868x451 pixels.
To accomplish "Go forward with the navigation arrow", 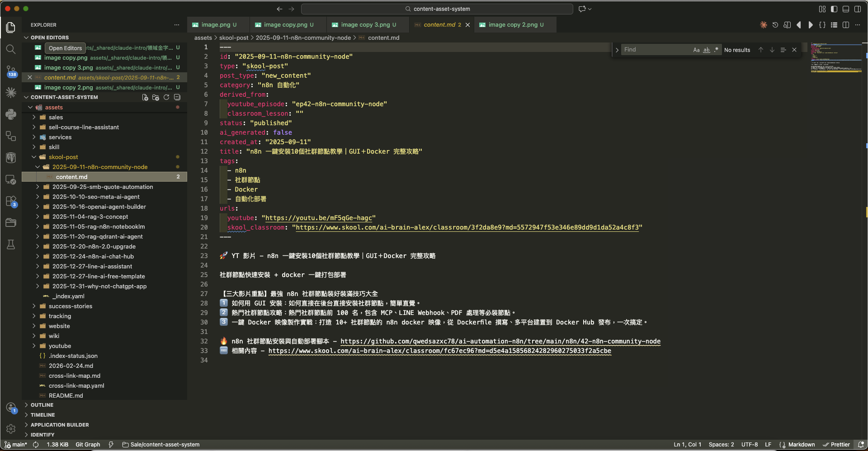I will coord(291,9).
